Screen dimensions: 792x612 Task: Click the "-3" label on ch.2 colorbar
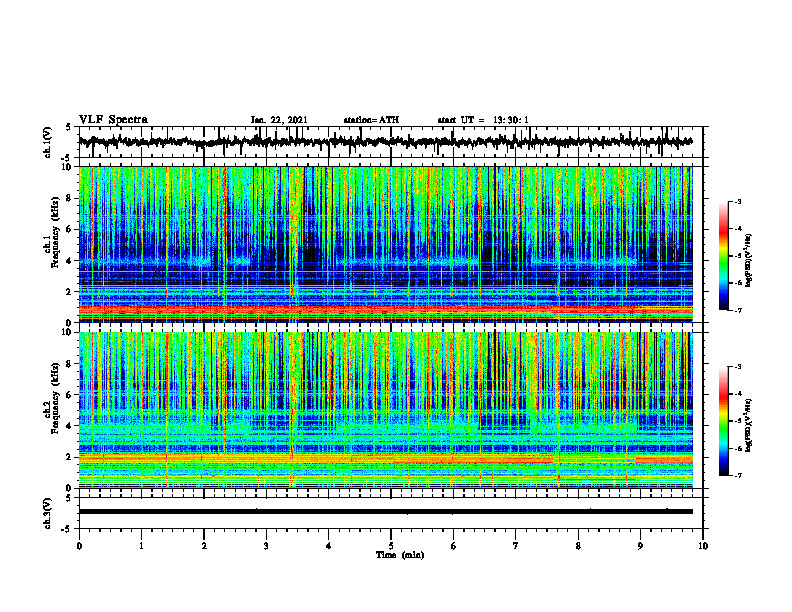738,367
